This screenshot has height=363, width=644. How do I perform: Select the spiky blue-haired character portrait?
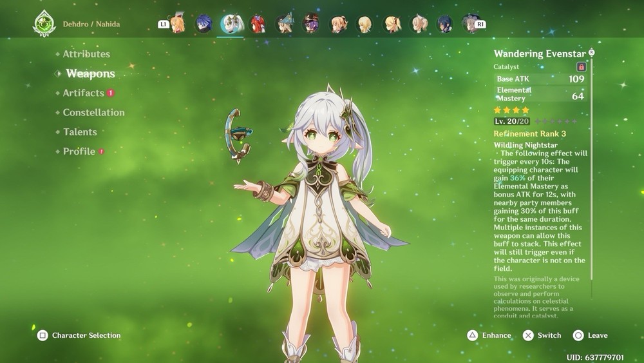point(204,24)
